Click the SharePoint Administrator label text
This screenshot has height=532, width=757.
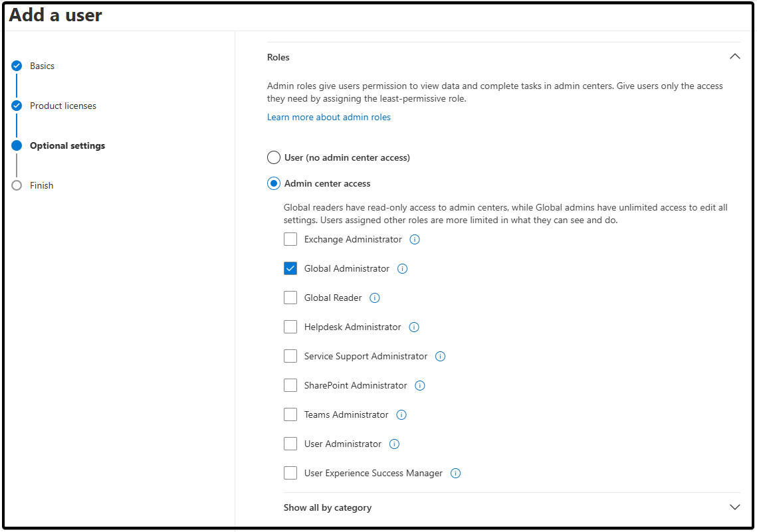(356, 385)
